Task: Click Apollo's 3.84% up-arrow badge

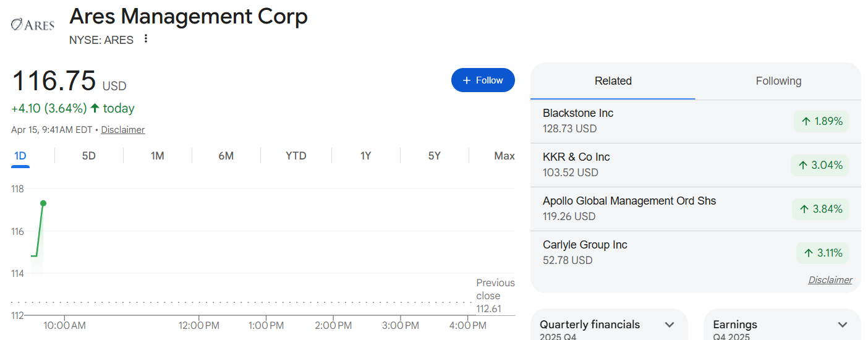Action: (x=820, y=209)
